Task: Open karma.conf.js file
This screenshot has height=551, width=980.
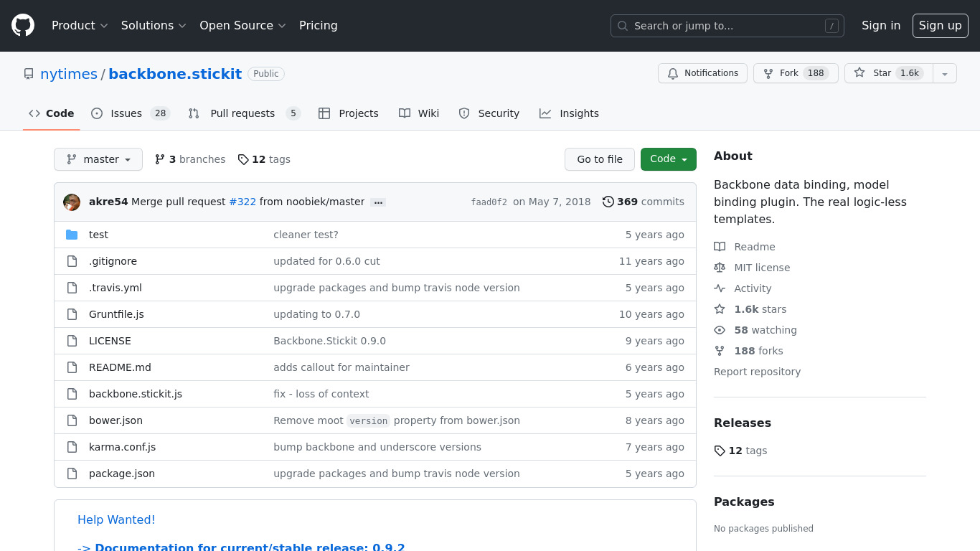Action: click(x=122, y=447)
